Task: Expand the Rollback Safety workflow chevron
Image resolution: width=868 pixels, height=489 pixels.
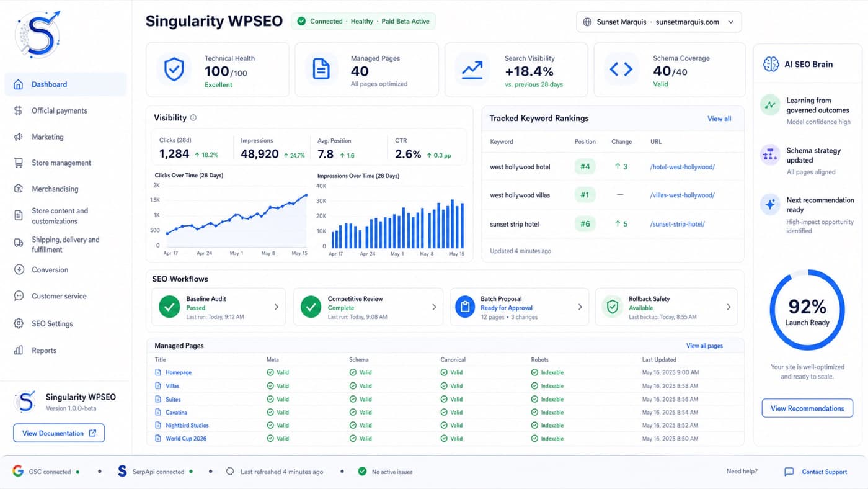Action: [728, 307]
